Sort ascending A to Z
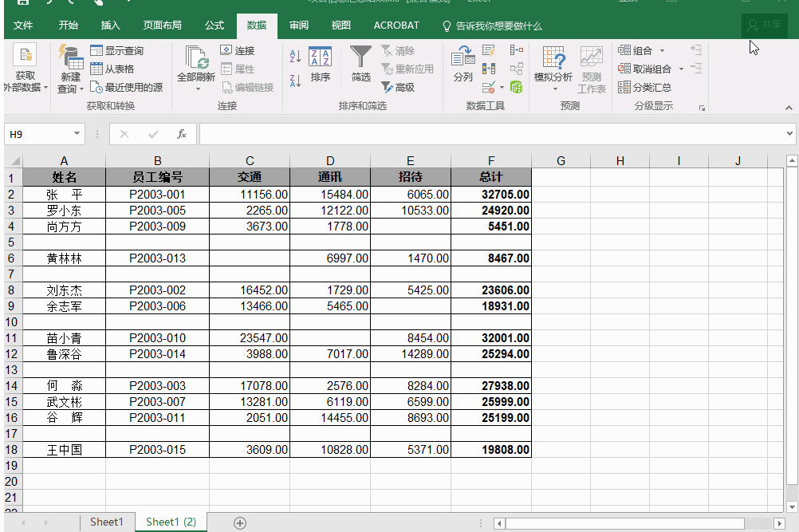This screenshot has height=532, width=799. tap(295, 56)
